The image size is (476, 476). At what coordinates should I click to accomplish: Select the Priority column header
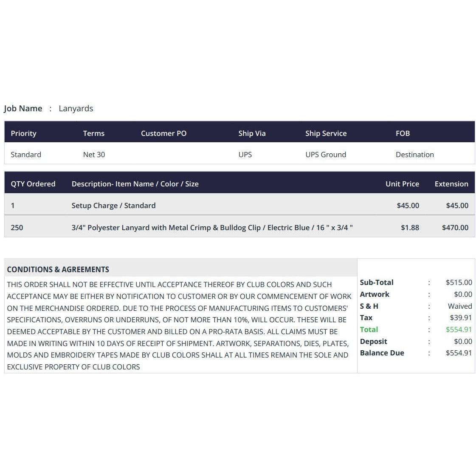[23, 133]
